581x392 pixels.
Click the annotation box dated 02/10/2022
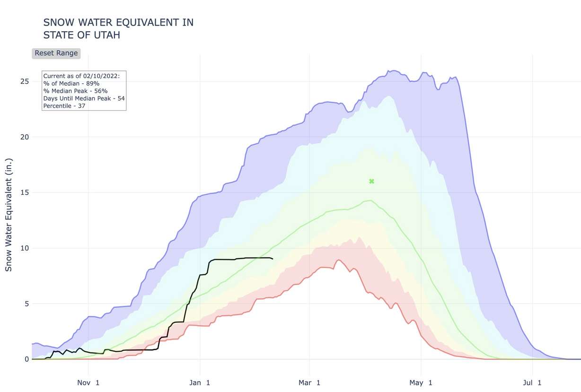(x=83, y=91)
